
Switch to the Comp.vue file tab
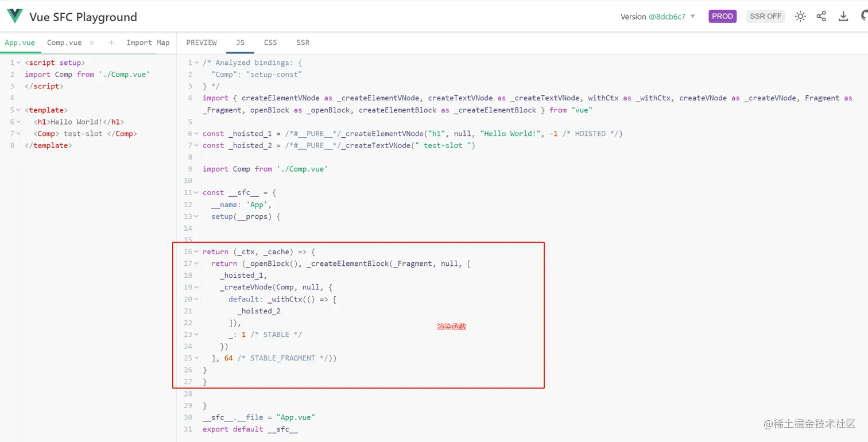coord(64,42)
